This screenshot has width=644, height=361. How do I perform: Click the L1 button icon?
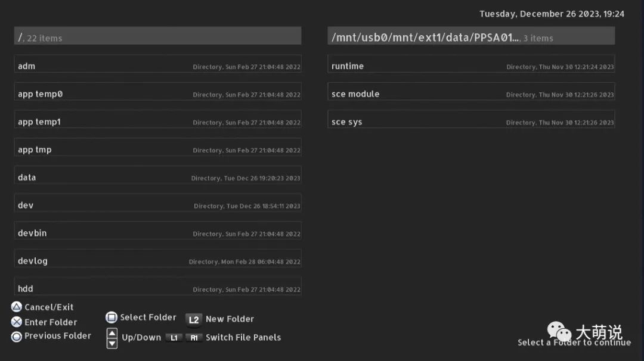[x=174, y=338]
